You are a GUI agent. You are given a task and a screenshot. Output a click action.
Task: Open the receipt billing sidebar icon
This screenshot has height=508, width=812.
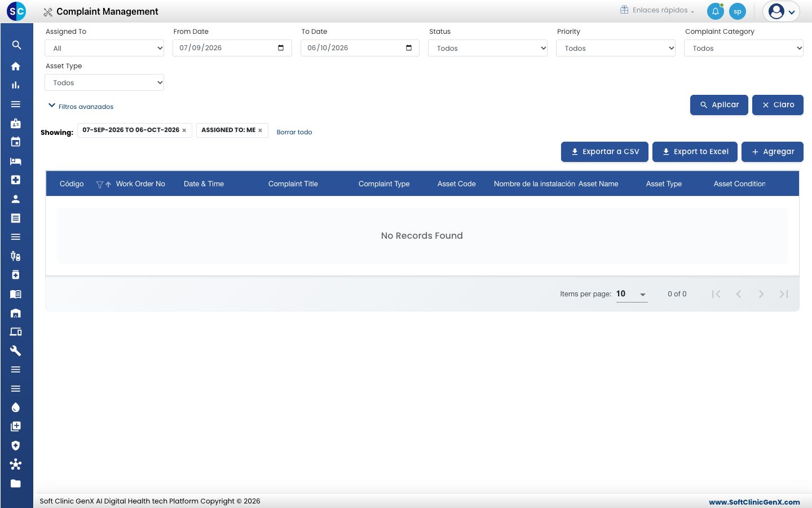(16, 218)
